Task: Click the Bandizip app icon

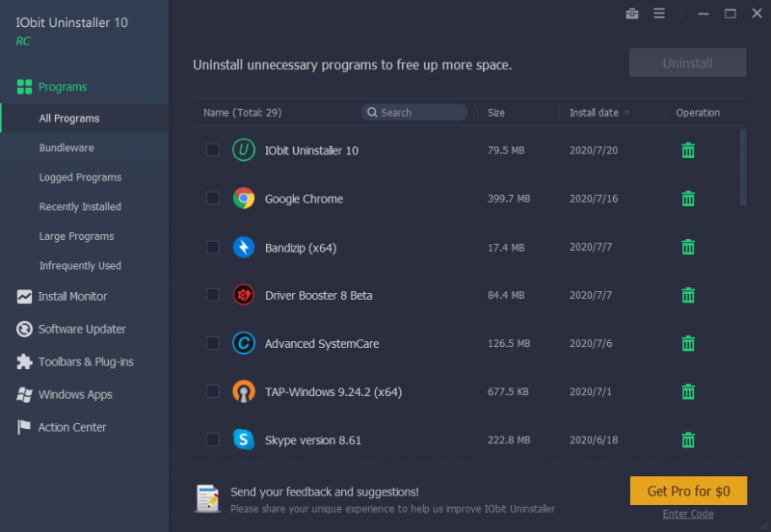Action: 244,247
